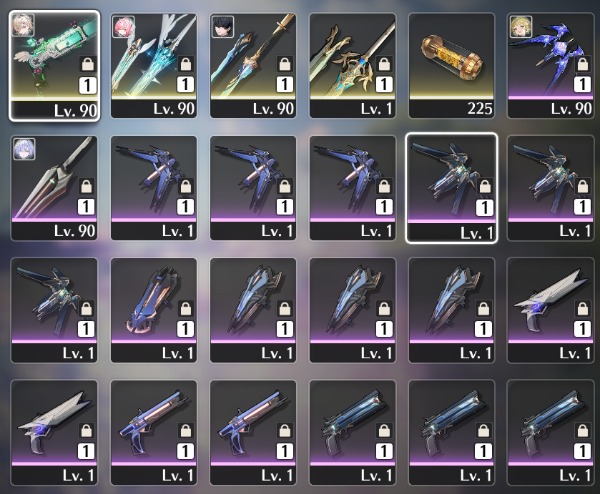Click the blonde character avatar on starry weapon
Viewport: 600px width, 494px height.
click(520, 26)
